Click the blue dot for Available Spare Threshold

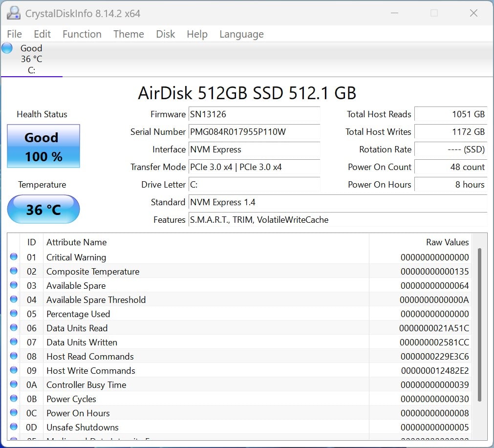click(14, 299)
